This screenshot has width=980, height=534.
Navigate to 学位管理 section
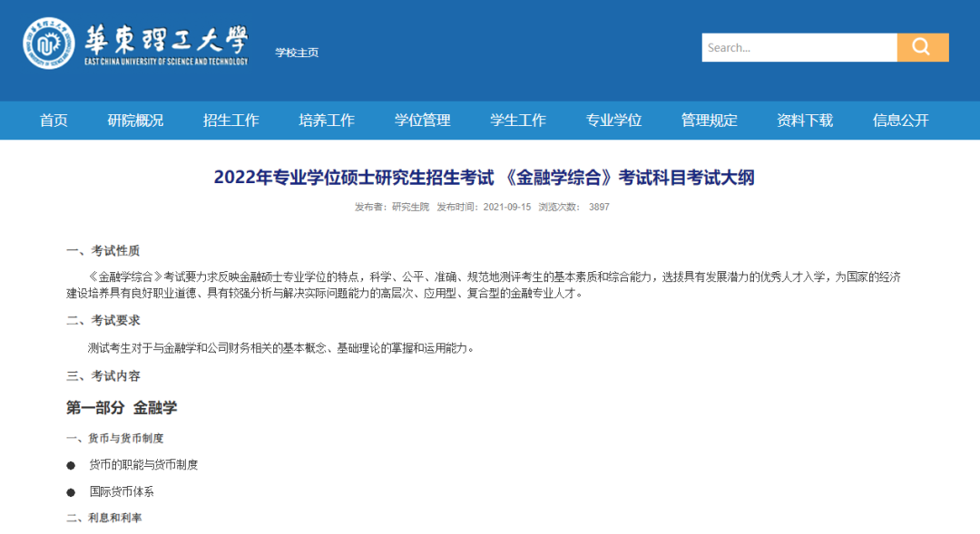pos(422,121)
